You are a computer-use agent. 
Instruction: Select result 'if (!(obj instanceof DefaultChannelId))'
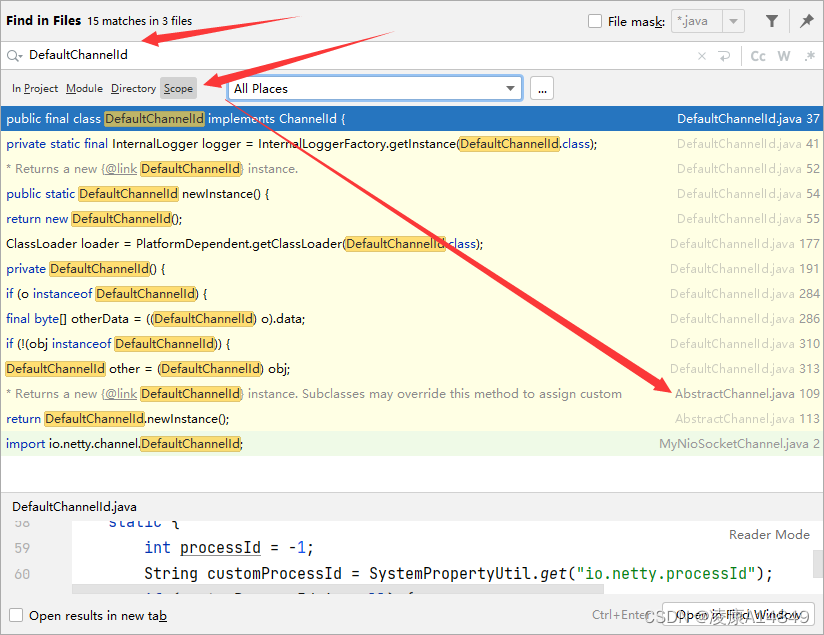(412, 344)
